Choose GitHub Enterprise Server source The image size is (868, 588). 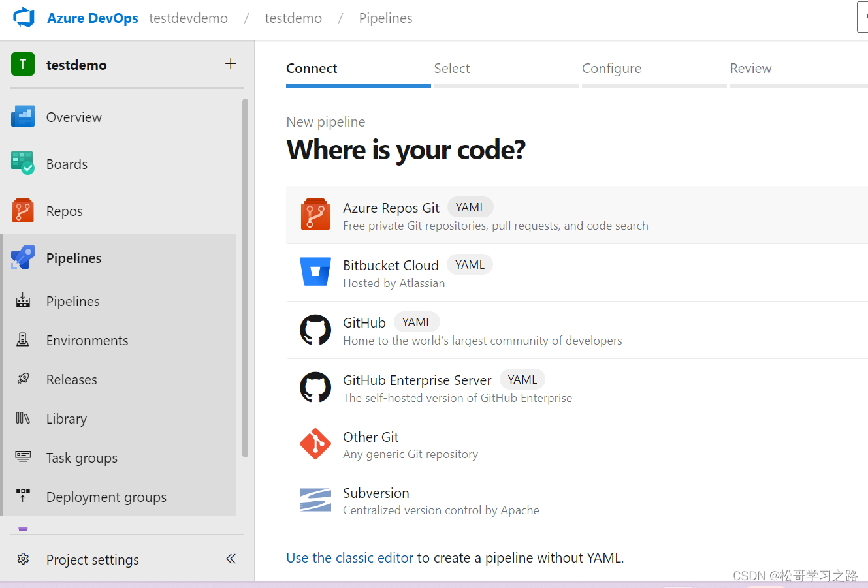pyautogui.click(x=577, y=387)
